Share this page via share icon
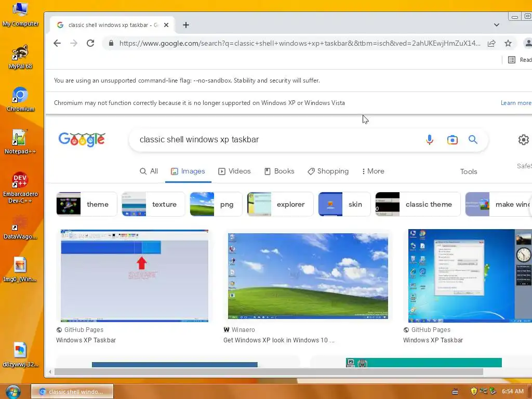The image size is (532, 399). coord(491,43)
